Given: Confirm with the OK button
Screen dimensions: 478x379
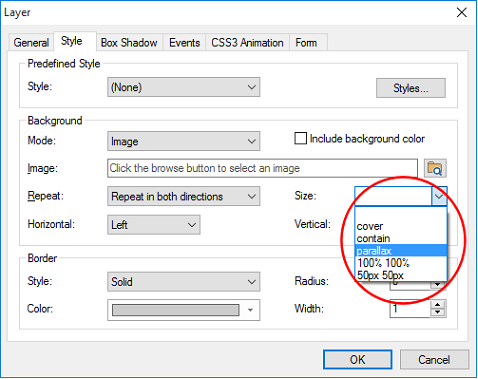Looking at the screenshot, I should 357,360.
